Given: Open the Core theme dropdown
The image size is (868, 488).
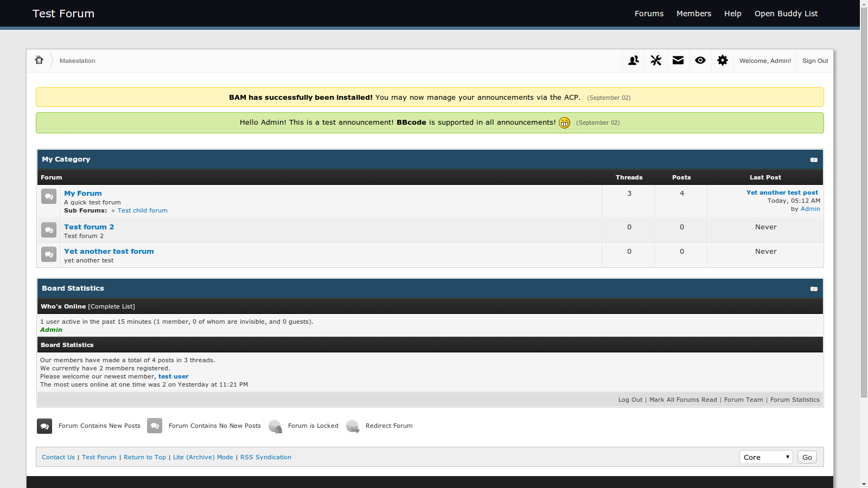Looking at the screenshot, I should point(765,457).
